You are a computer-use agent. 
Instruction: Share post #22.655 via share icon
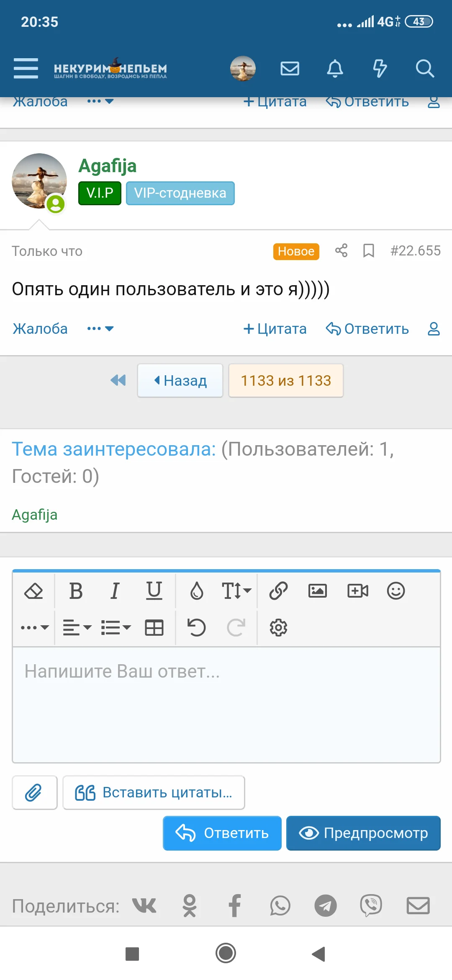[341, 250]
